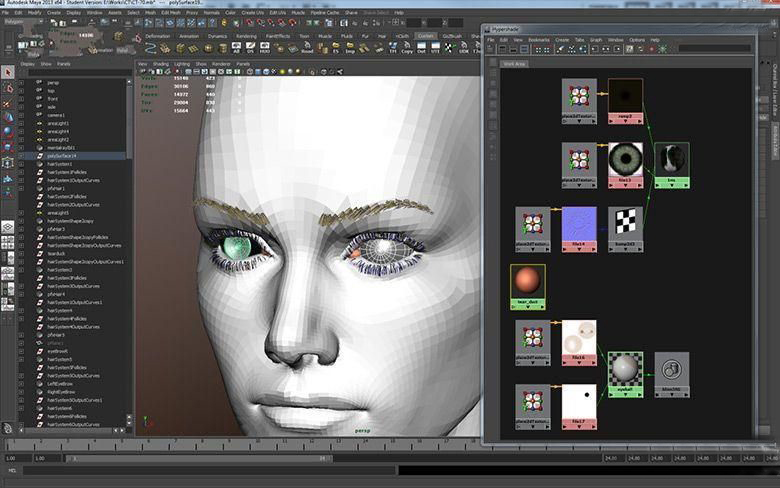The width and height of the screenshot is (780, 488).
Task: Open the Channel Box / Layer Editor side tab
Action: [775, 90]
